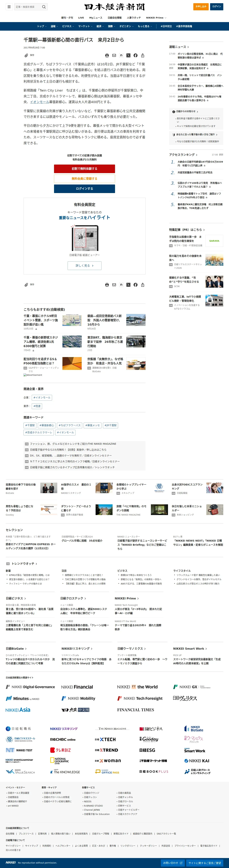Open テレ東BIZ logo

coord(60,750)
